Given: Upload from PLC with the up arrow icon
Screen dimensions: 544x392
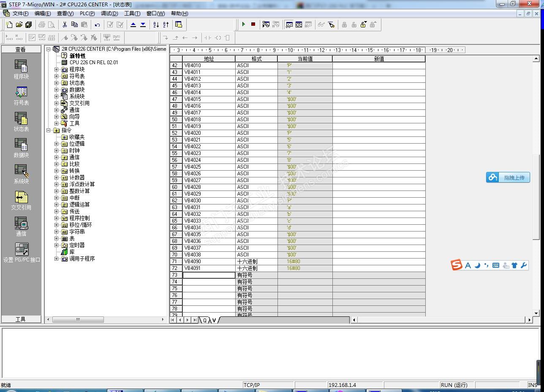Looking at the screenshot, I should [133, 24].
